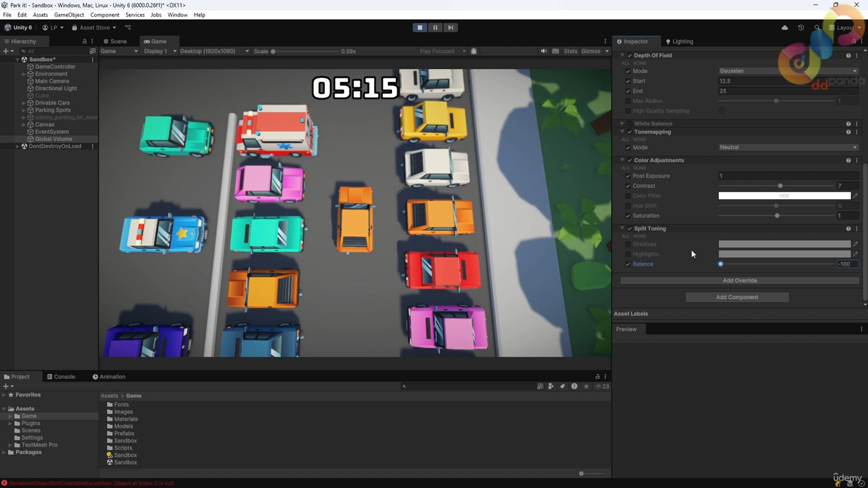Viewport: 868px width, 488px height.
Task: Toggle the Balance override checkbox
Action: point(627,264)
